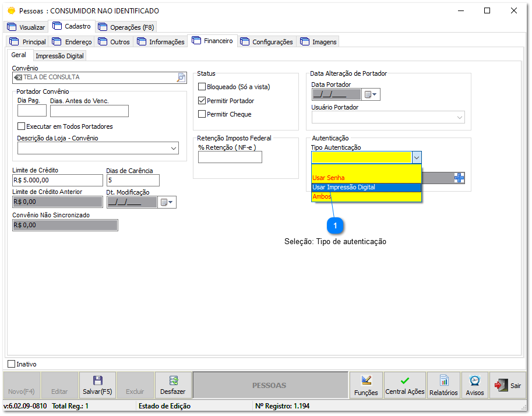Click the Salvar(F5) floppy disk button
This screenshot has width=532, height=416.
pyautogui.click(x=97, y=385)
